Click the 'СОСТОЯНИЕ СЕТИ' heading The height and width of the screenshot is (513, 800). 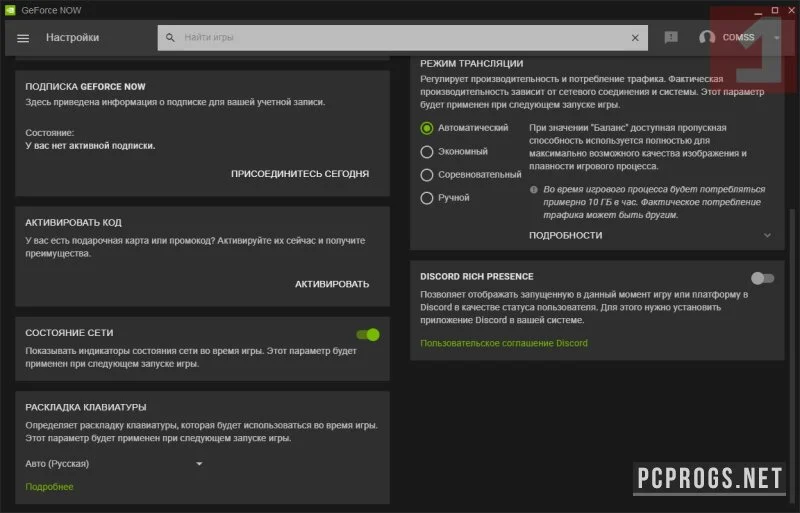[x=69, y=333]
